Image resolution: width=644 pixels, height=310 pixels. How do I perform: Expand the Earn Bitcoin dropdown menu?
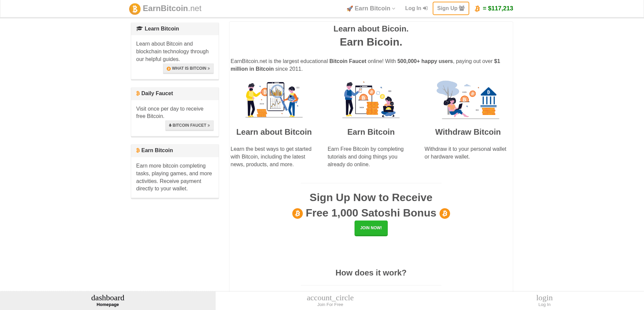(371, 8)
